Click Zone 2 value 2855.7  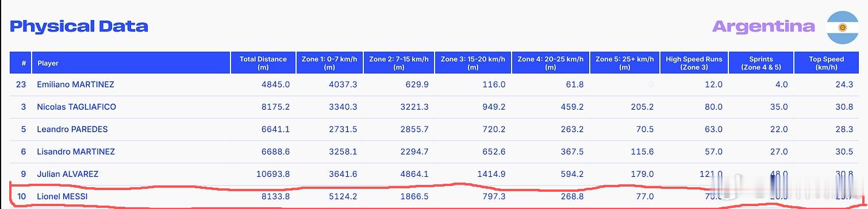point(414,129)
